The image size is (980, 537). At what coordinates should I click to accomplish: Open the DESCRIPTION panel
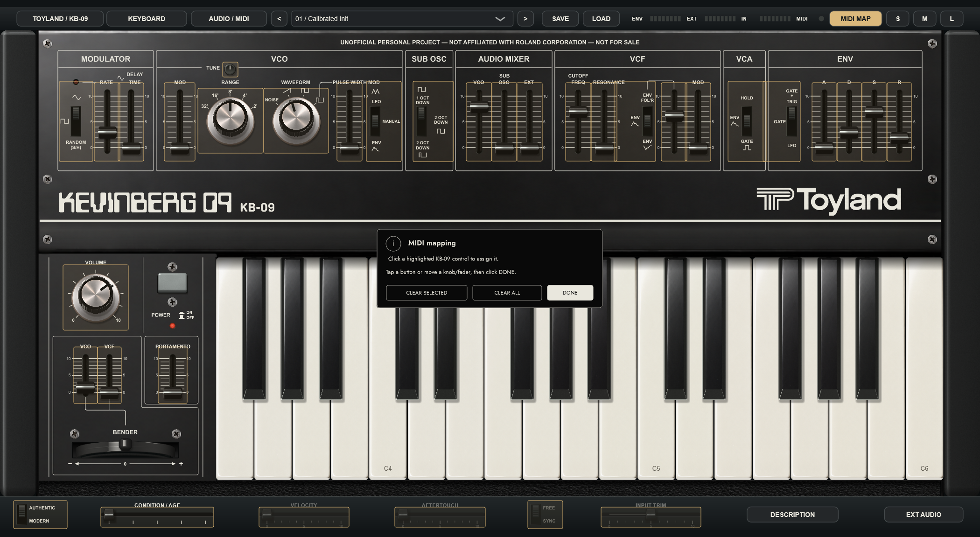coord(792,515)
